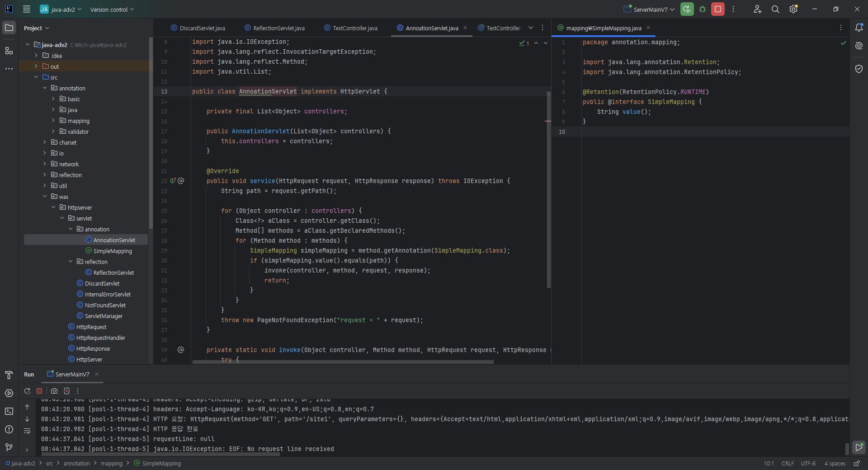Start debugging with the bug icon
This screenshot has height=470, width=868.
tap(703, 9)
